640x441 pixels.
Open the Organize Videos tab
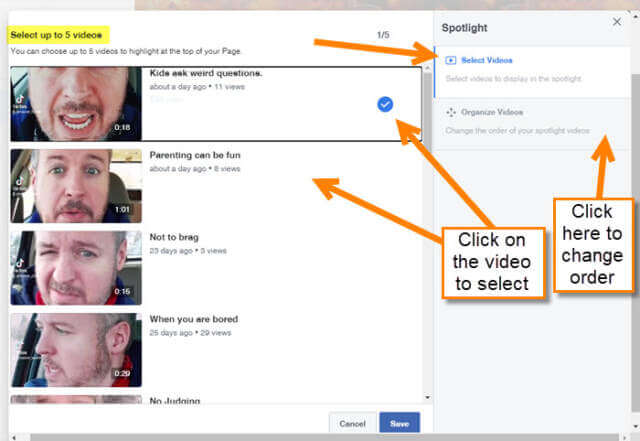(532, 123)
